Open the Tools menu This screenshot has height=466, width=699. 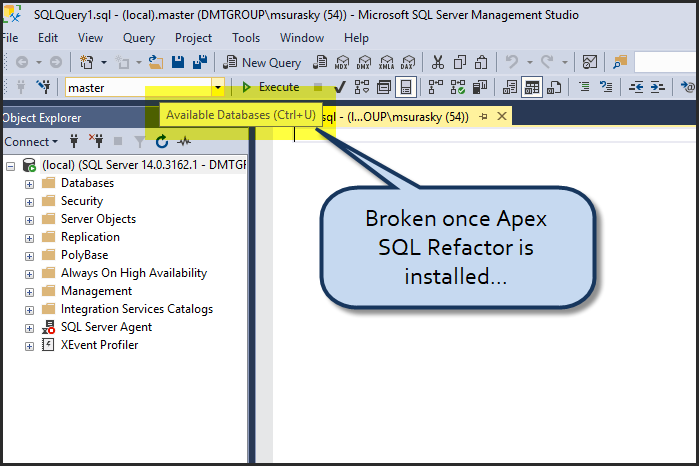pyautogui.click(x=246, y=38)
